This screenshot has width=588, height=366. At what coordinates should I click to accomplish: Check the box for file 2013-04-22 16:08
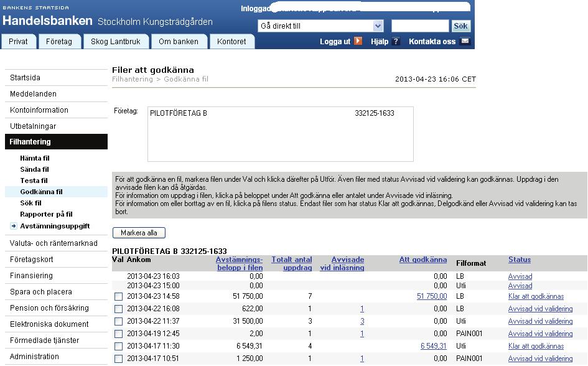[x=118, y=309]
